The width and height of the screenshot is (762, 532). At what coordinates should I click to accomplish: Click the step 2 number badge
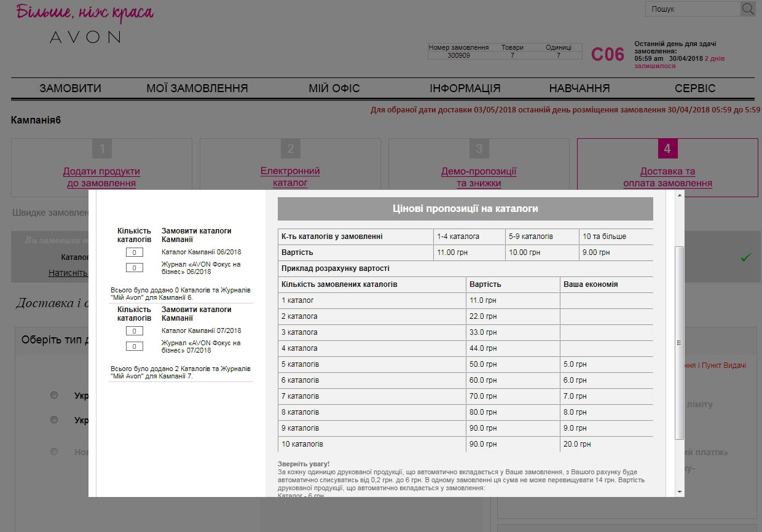pos(290,149)
